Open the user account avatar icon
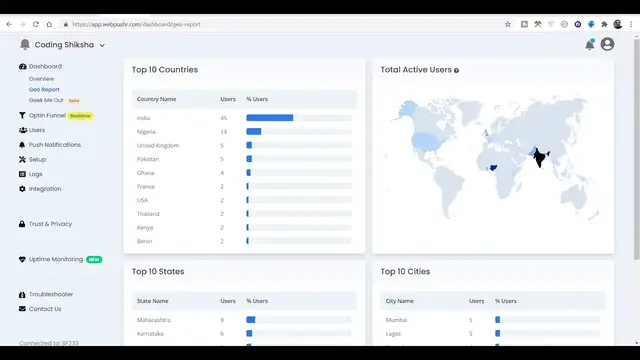This screenshot has height=360, width=640. tap(607, 44)
